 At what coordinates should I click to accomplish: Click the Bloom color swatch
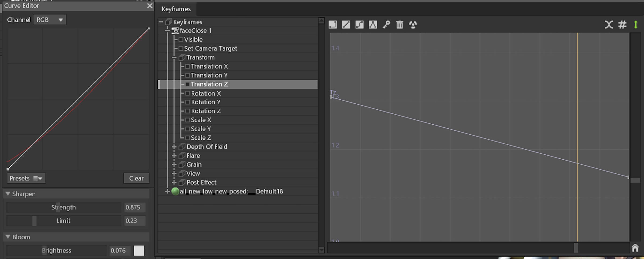(139, 250)
